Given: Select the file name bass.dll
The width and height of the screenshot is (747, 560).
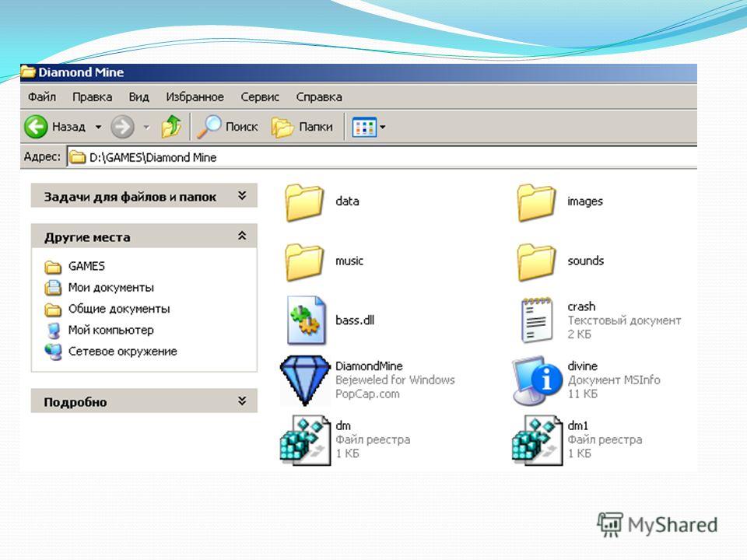Looking at the screenshot, I should pyautogui.click(x=355, y=320).
